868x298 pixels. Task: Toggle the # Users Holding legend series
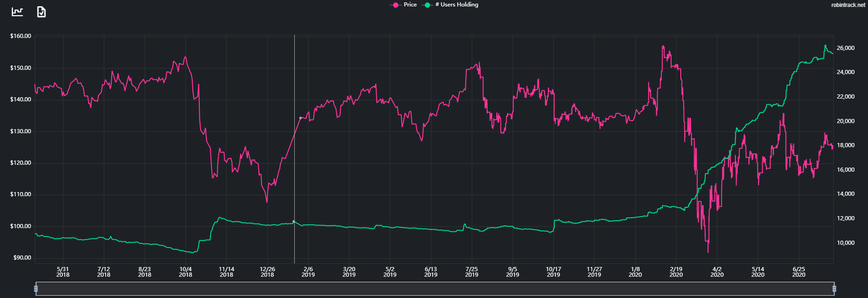[456, 5]
